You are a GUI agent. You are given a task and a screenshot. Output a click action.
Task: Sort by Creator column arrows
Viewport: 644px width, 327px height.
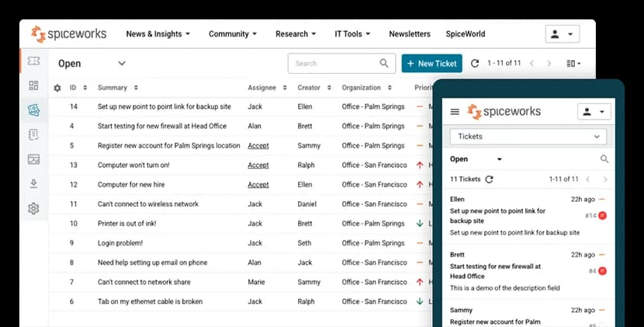pos(329,88)
